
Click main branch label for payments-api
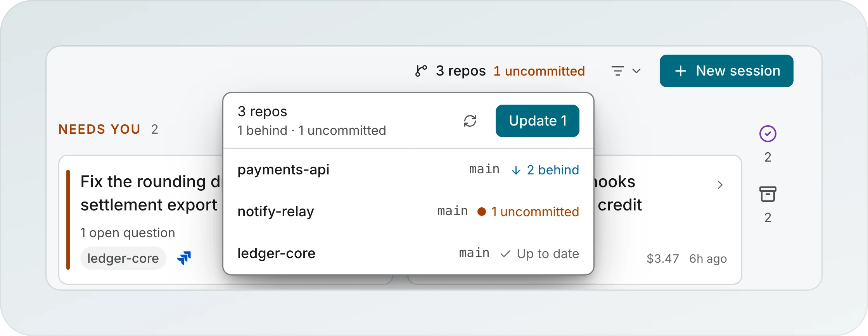[484, 169]
